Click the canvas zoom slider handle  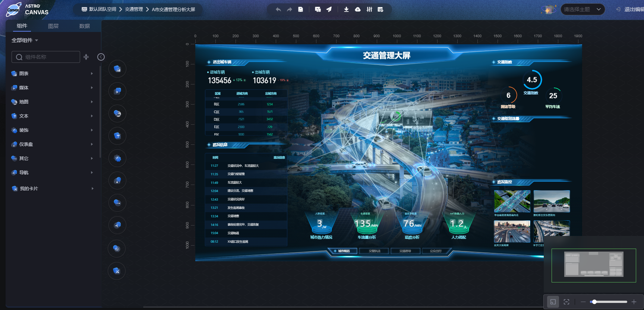pyautogui.click(x=594, y=302)
